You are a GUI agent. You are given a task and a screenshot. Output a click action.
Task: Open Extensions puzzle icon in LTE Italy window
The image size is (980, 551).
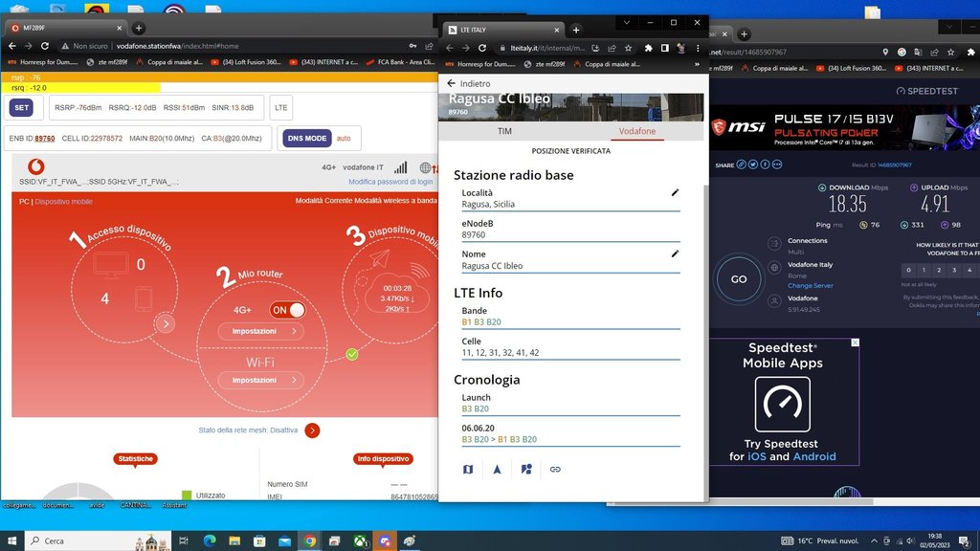click(x=649, y=48)
